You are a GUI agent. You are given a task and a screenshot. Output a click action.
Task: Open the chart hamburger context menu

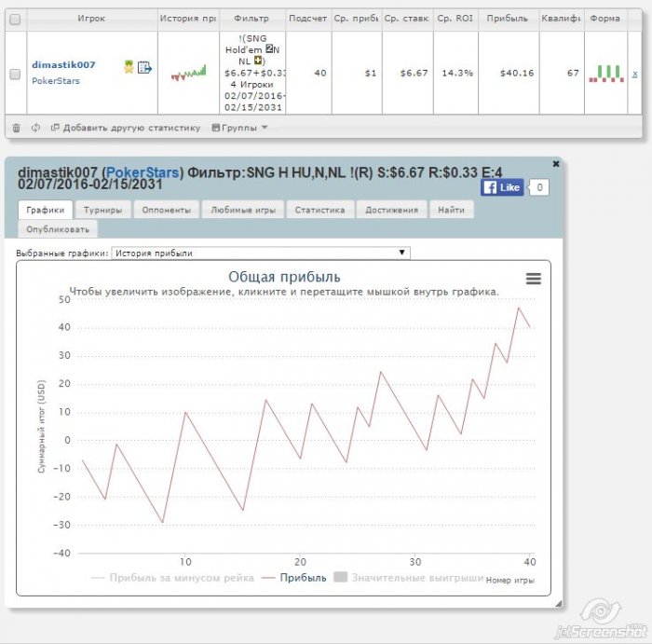point(533,279)
